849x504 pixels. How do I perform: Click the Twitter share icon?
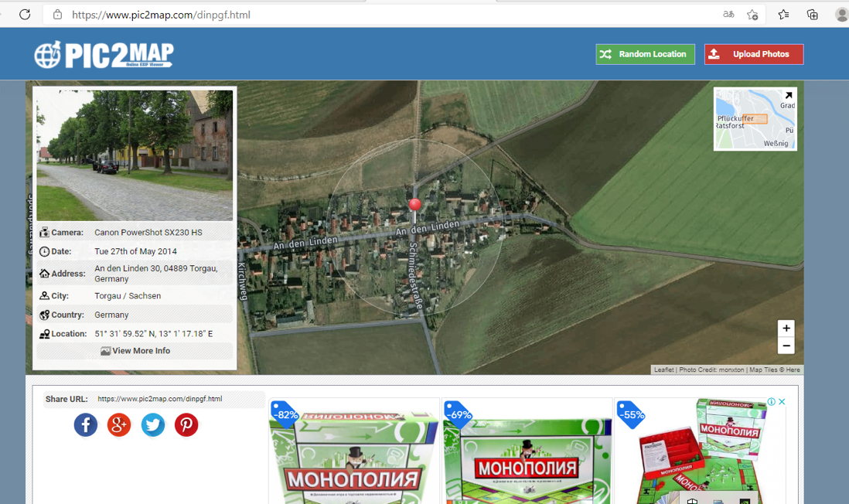pos(152,424)
